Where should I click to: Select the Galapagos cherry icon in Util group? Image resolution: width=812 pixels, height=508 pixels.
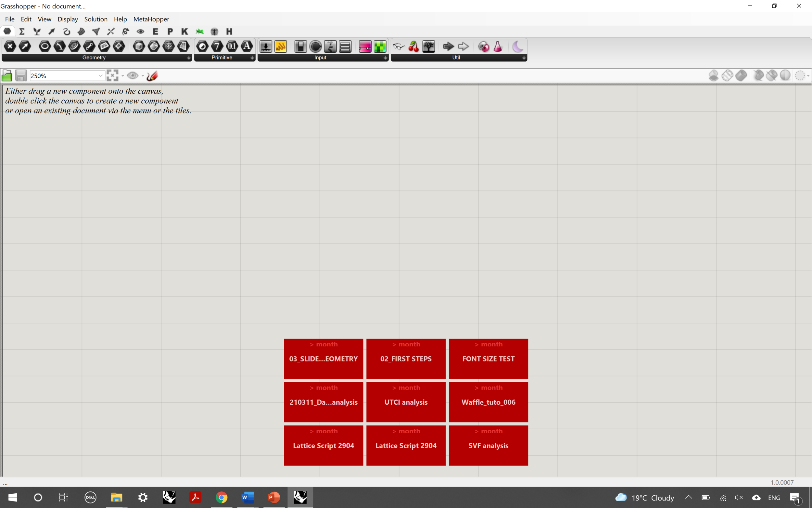tap(413, 47)
